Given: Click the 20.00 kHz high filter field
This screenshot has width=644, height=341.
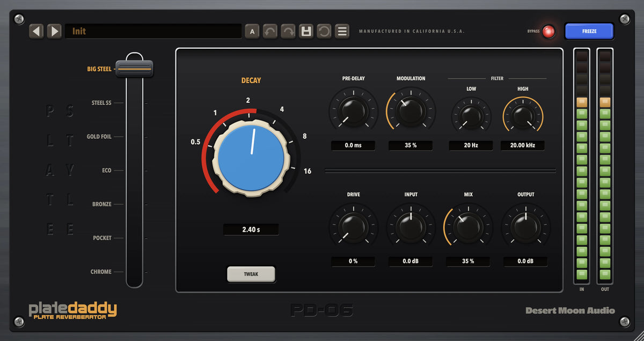Looking at the screenshot, I should 523,145.
